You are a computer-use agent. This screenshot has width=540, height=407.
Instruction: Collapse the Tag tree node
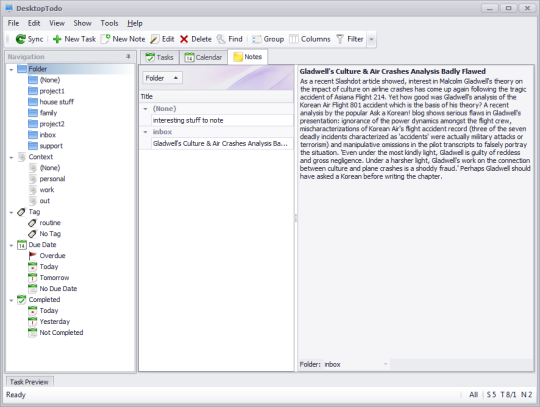click(x=11, y=212)
